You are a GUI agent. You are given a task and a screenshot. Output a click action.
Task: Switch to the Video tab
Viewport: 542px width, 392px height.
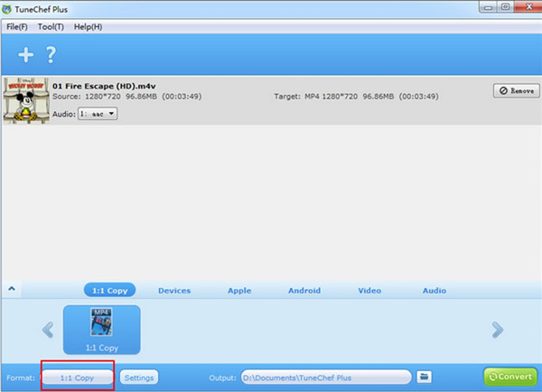[369, 291]
